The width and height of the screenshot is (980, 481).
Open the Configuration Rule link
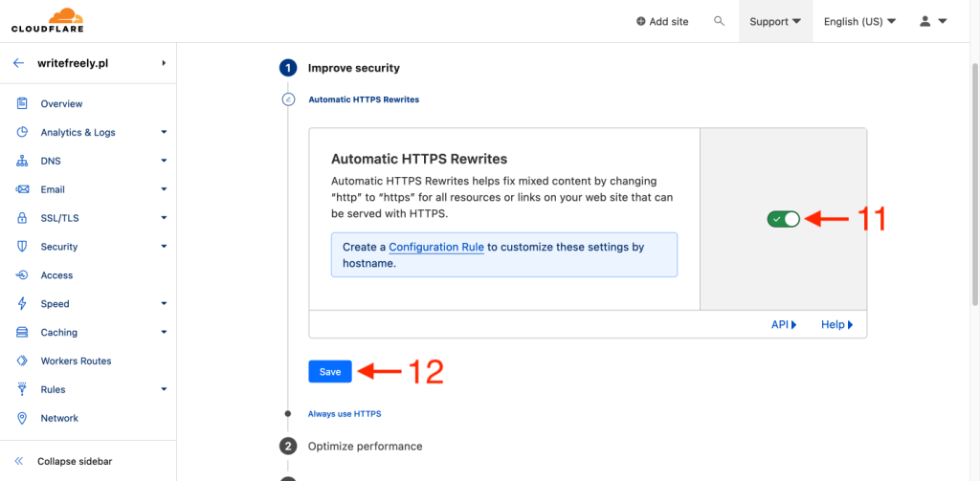click(436, 247)
